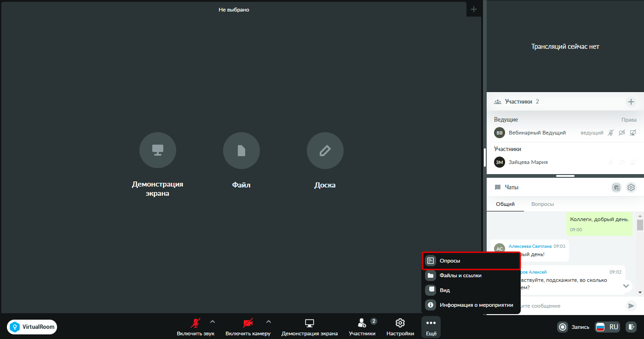Toggle camera permission for Зайцева Мария
Image resolution: width=644 pixels, height=339 pixels.
(622, 162)
